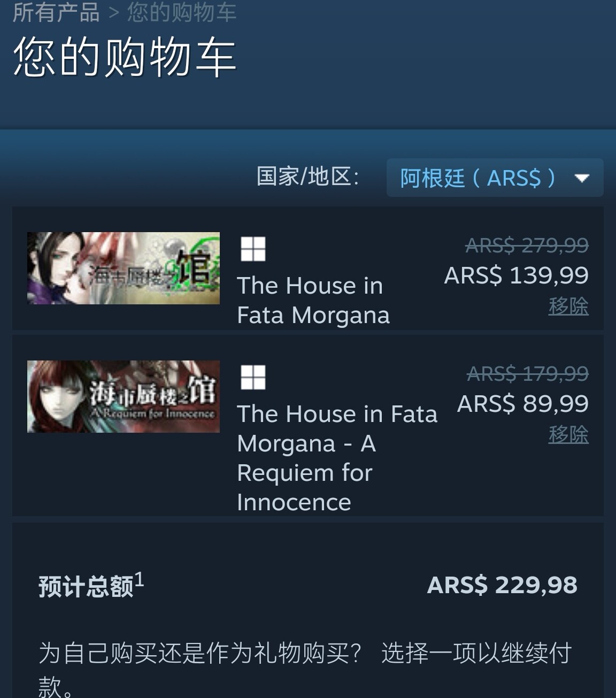Click the discounted price ARS$ 89,99
This screenshot has height=698, width=616.
tap(523, 404)
